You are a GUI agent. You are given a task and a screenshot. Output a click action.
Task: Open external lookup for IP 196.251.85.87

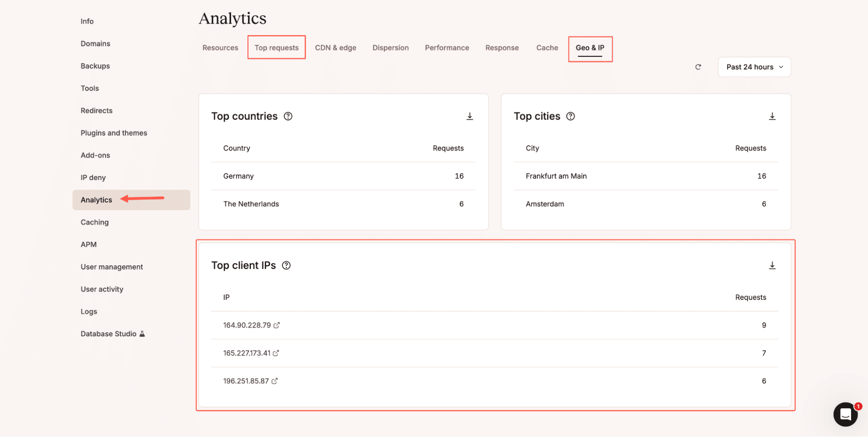click(274, 381)
